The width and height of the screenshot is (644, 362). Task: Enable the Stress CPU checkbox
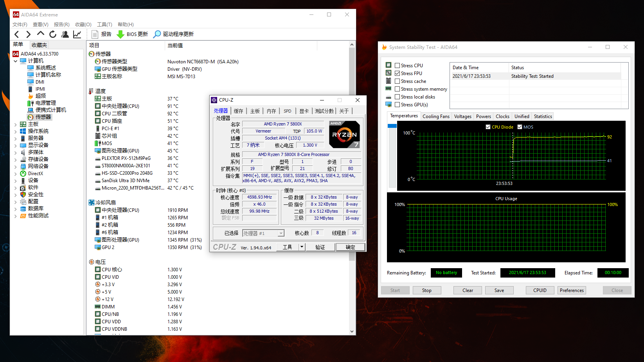[x=397, y=66]
